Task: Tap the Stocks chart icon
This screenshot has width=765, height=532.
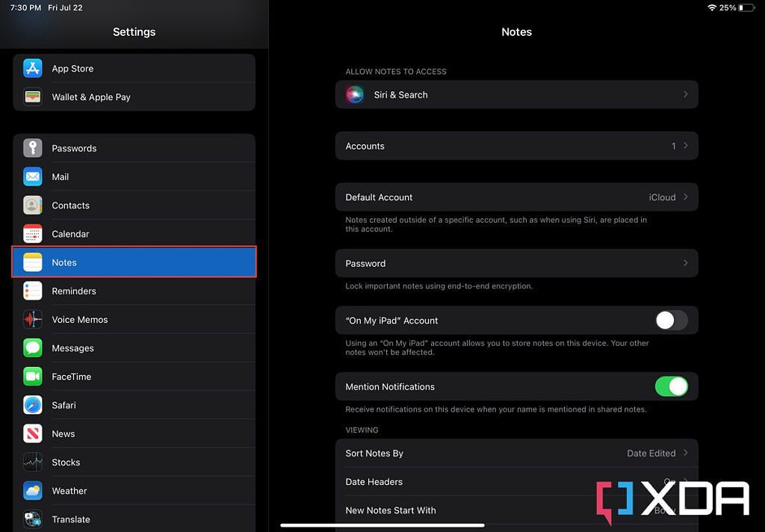Action: click(33, 463)
